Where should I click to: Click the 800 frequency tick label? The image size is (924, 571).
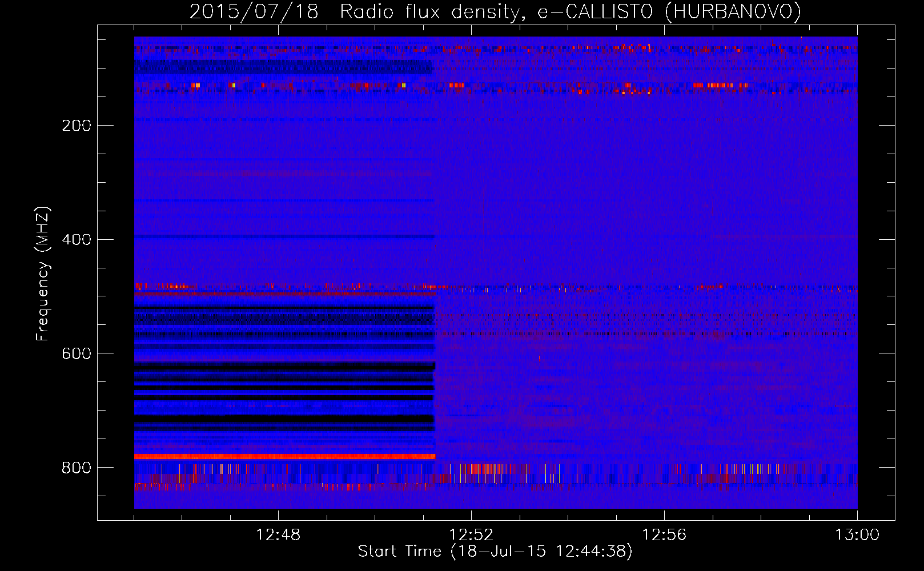point(77,468)
